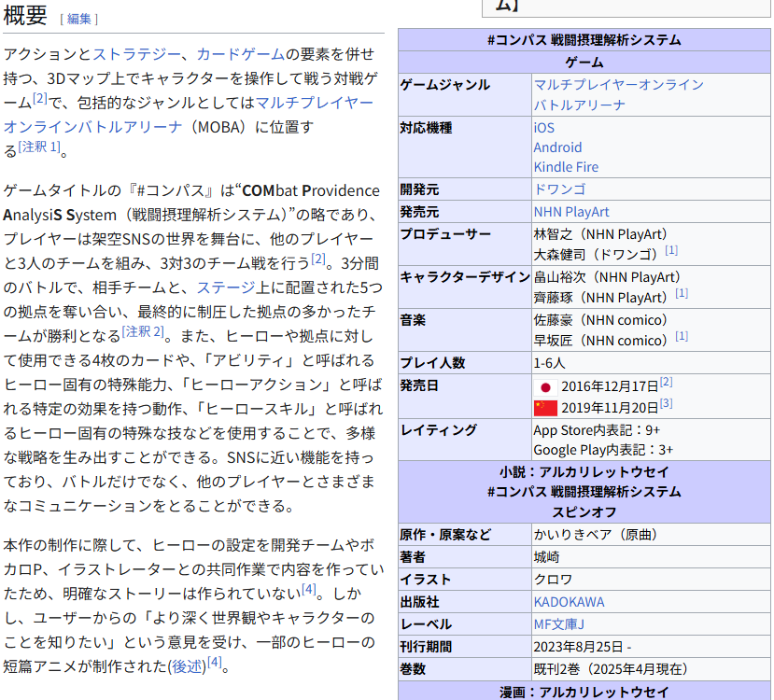Select the レーベル row label
This screenshot has height=700, width=774.
pos(426,624)
